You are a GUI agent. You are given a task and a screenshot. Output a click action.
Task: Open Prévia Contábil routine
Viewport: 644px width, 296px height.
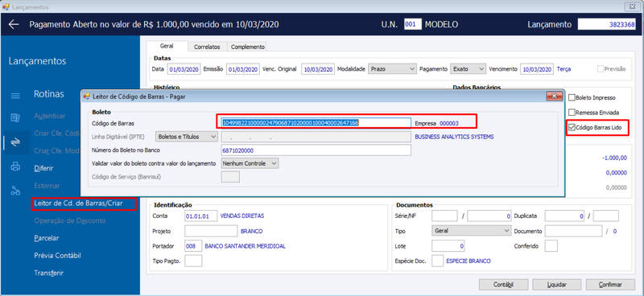pos(57,255)
